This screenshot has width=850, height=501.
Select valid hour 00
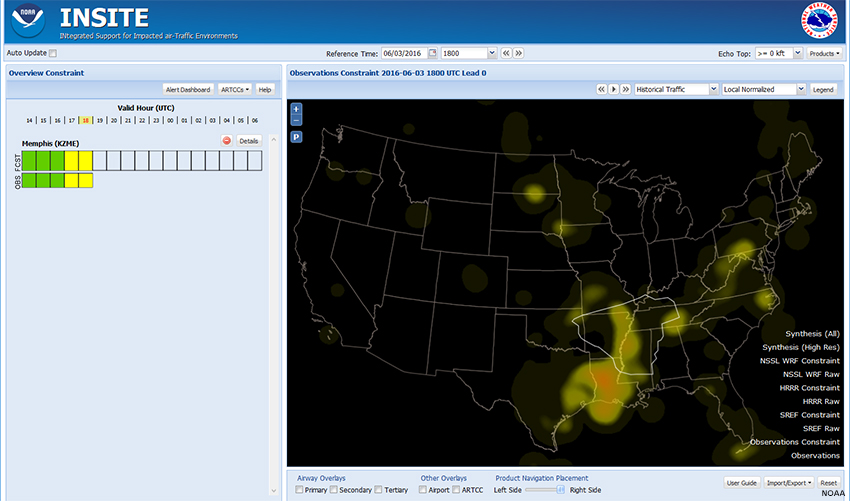point(170,120)
